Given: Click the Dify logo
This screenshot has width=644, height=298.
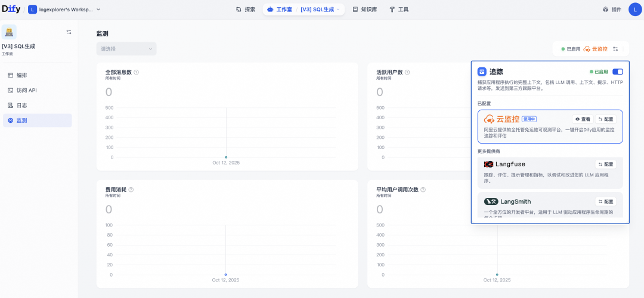Looking at the screenshot, I should tap(11, 10).
